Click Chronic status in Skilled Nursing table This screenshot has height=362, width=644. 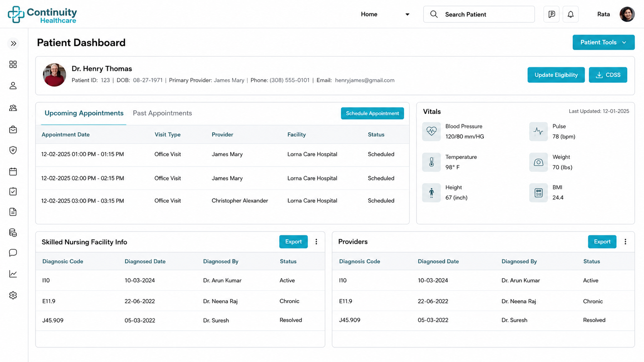pos(289,301)
